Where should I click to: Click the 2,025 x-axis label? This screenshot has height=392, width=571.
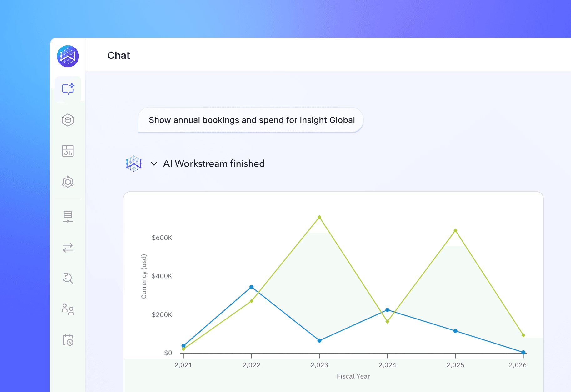455,365
